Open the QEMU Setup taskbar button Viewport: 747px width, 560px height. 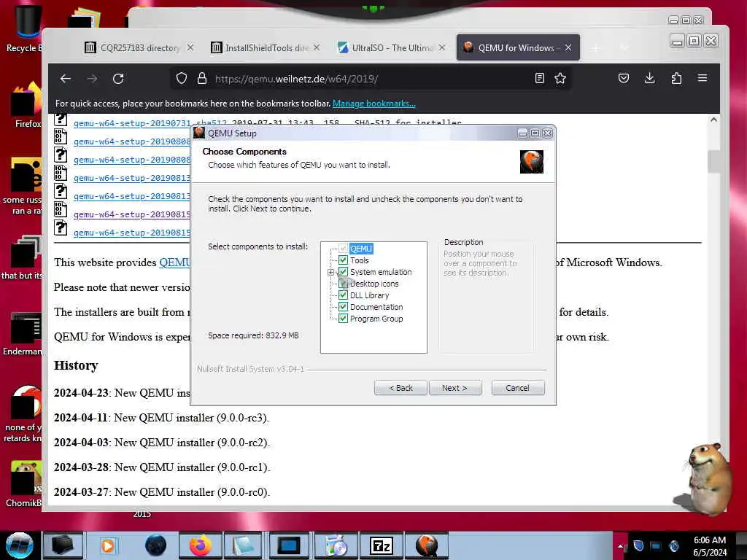coord(426,545)
